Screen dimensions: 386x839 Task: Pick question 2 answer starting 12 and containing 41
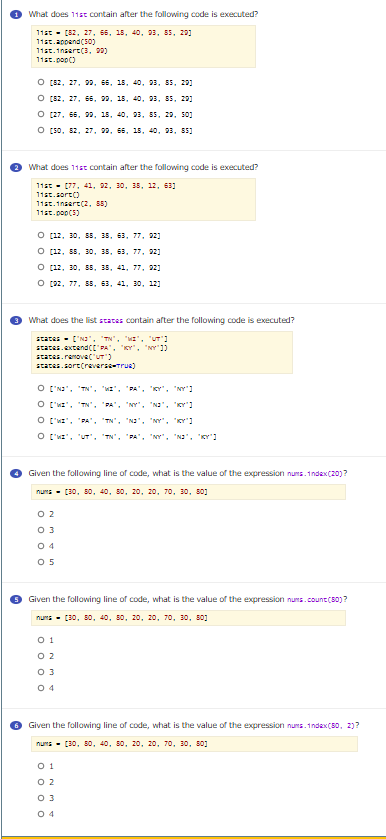point(41,267)
